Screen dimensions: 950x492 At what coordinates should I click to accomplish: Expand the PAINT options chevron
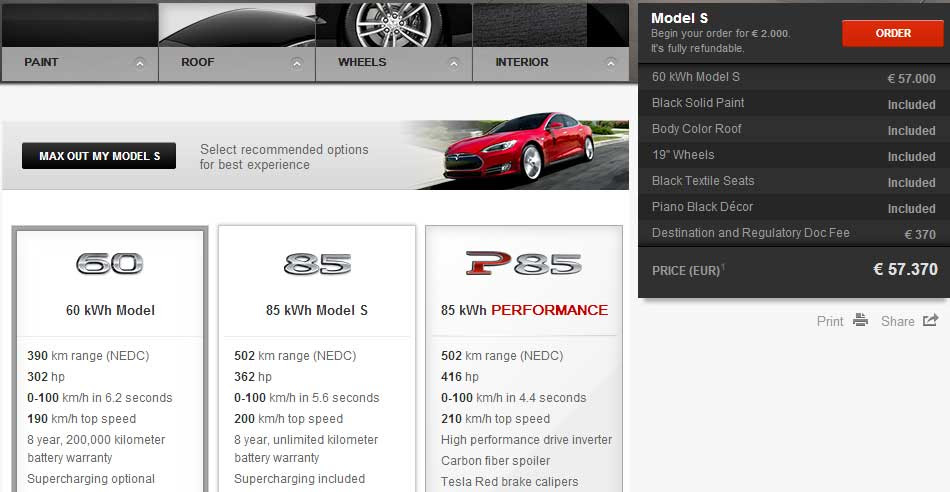[x=140, y=62]
